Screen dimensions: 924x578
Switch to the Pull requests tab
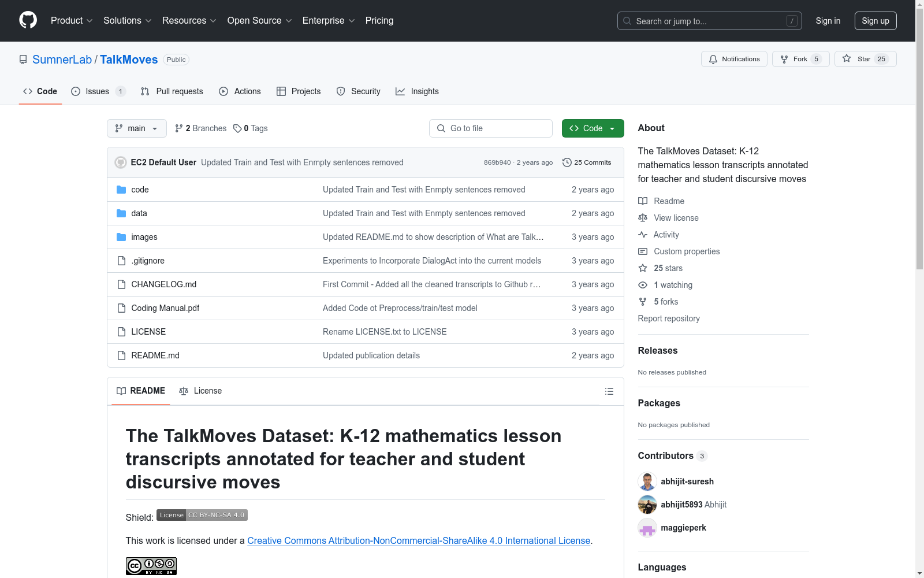(172, 91)
